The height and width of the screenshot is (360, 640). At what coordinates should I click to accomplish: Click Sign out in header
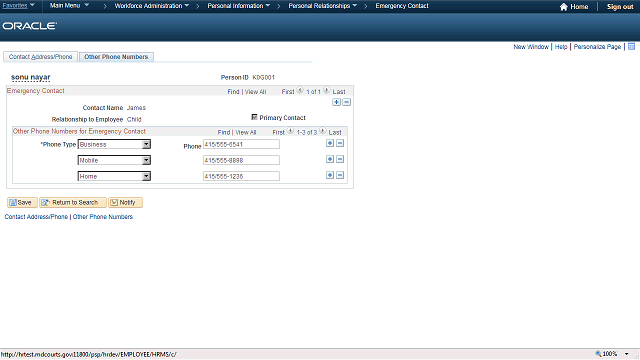[620, 7]
